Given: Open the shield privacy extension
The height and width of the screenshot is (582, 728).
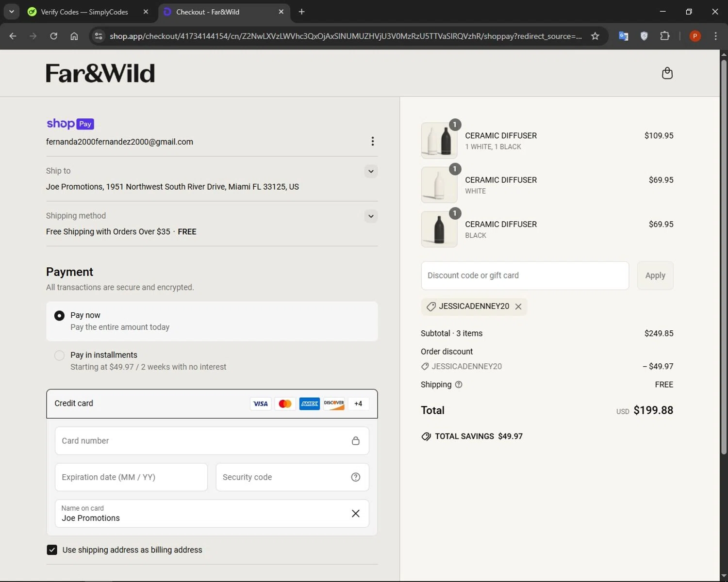Looking at the screenshot, I should click(644, 36).
